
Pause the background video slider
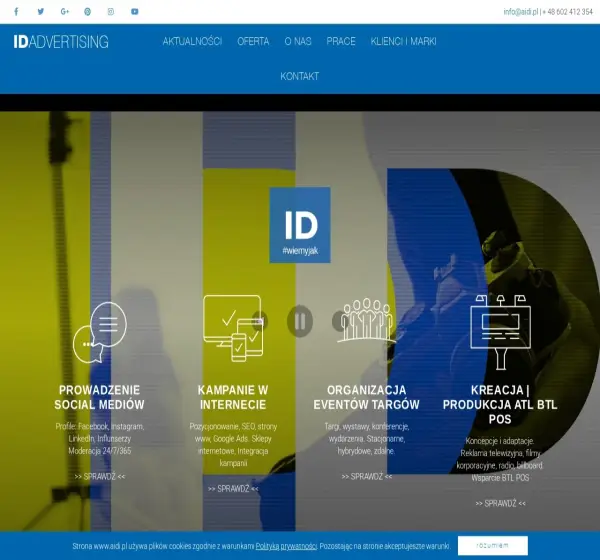pos(300,321)
